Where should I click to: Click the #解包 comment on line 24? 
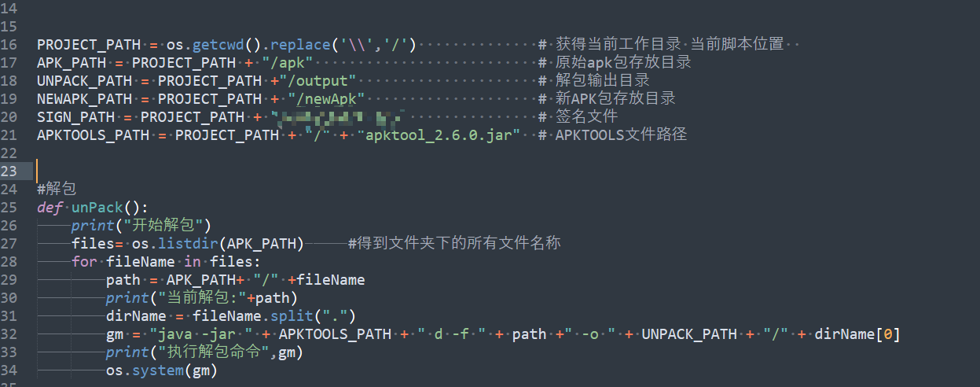pyautogui.click(x=57, y=189)
